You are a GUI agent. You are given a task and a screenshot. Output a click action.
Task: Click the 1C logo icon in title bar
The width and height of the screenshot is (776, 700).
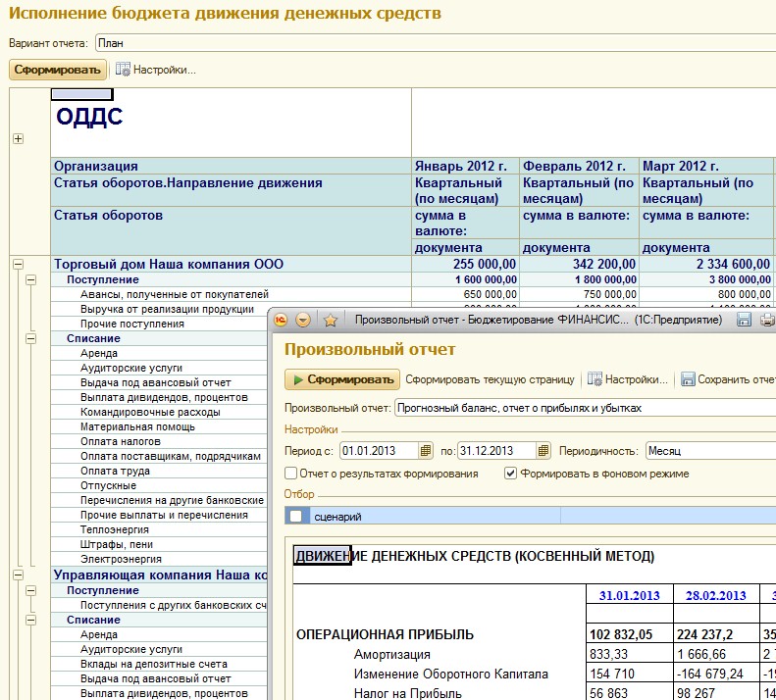click(x=281, y=320)
